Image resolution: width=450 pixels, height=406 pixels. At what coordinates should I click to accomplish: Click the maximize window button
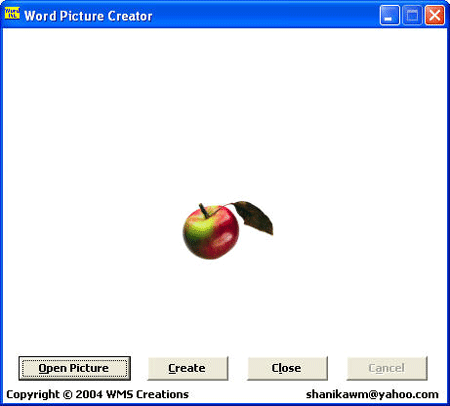pos(412,15)
